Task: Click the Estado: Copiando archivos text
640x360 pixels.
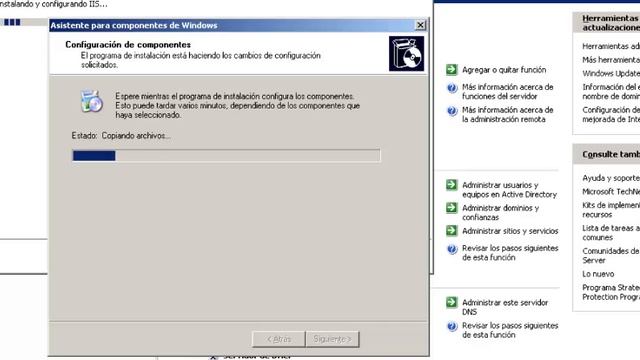Action: pyautogui.click(x=121, y=136)
